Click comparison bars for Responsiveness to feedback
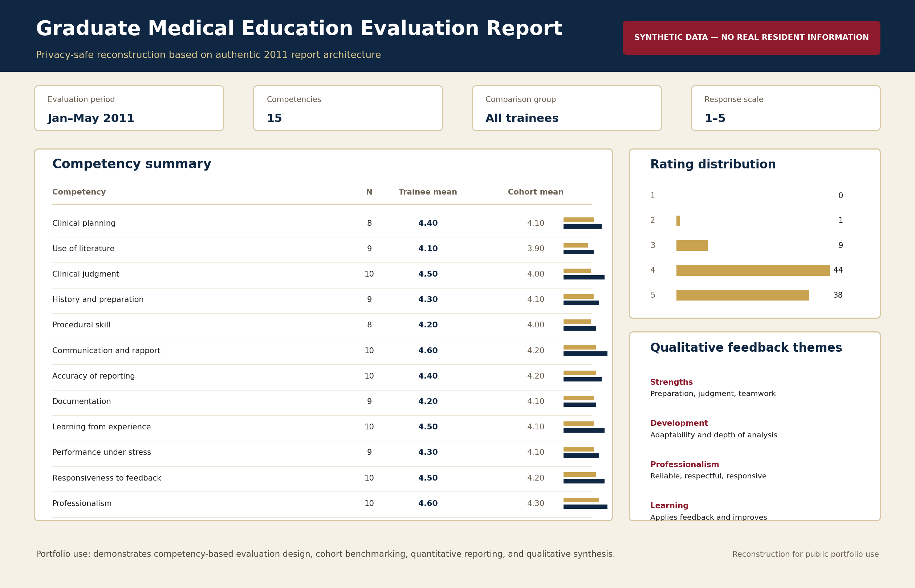Viewport: 915px width, 588px height. (x=584, y=478)
